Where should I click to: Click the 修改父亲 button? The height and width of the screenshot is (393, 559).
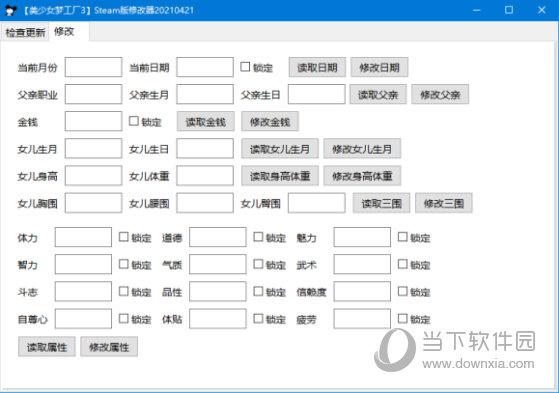click(440, 94)
